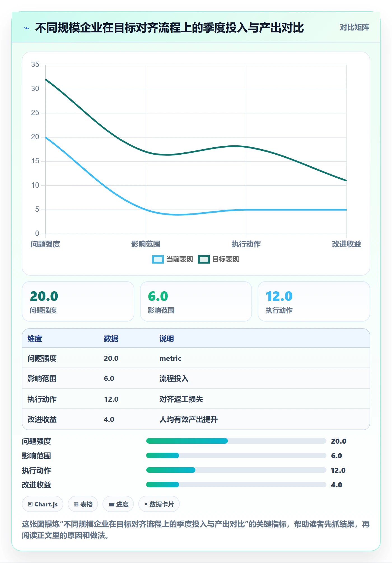392x563 pixels.
Task: Toggle the 当前表现 legend swatch
Action: pos(158,259)
